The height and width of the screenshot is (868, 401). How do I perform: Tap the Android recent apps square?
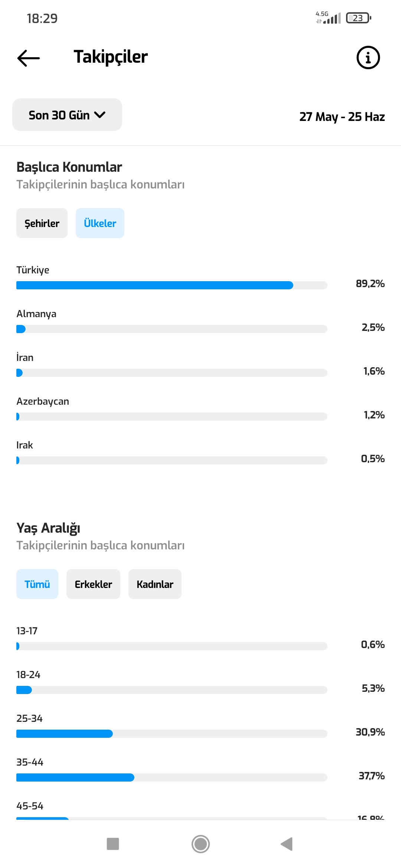pos(113,844)
